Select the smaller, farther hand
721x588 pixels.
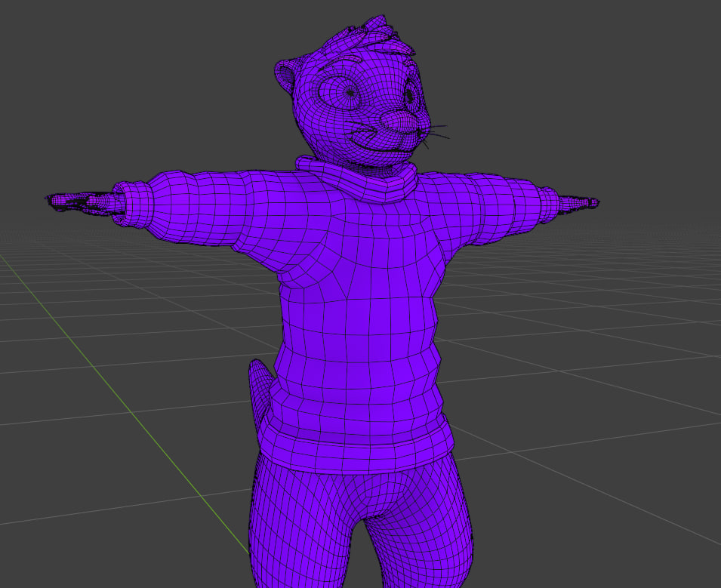[x=578, y=203]
